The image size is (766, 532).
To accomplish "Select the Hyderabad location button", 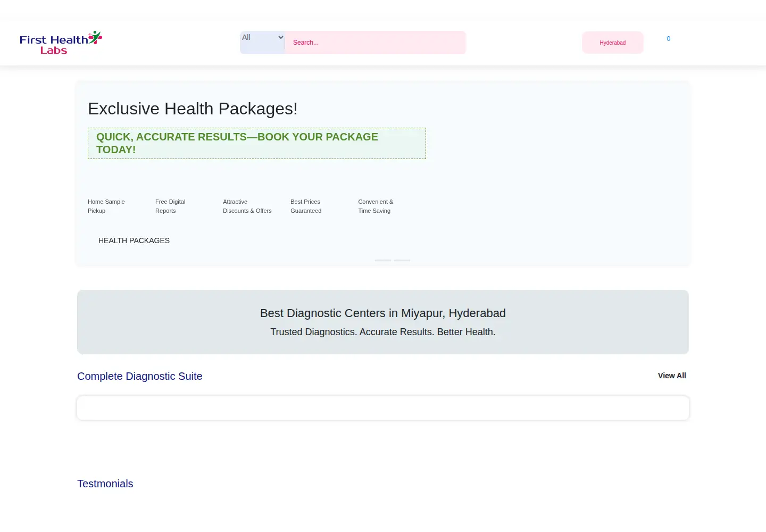I will point(612,43).
